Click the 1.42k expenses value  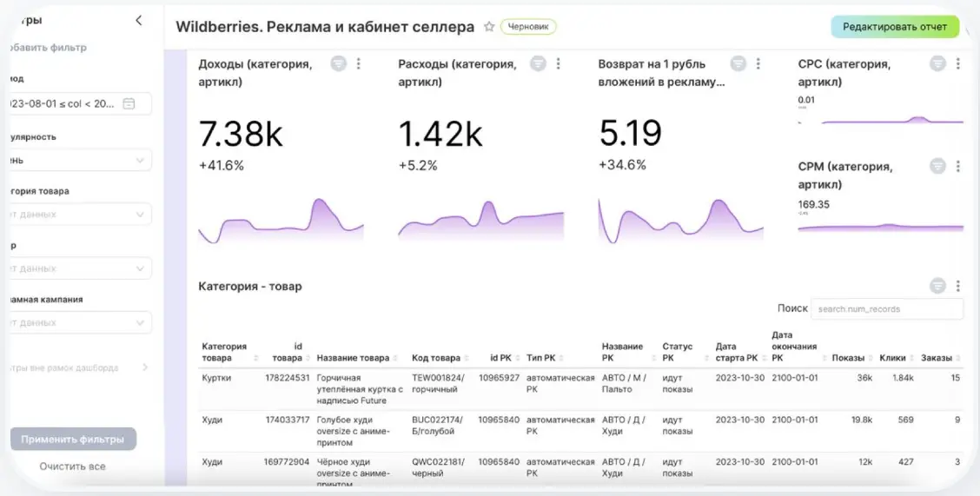[x=440, y=133]
